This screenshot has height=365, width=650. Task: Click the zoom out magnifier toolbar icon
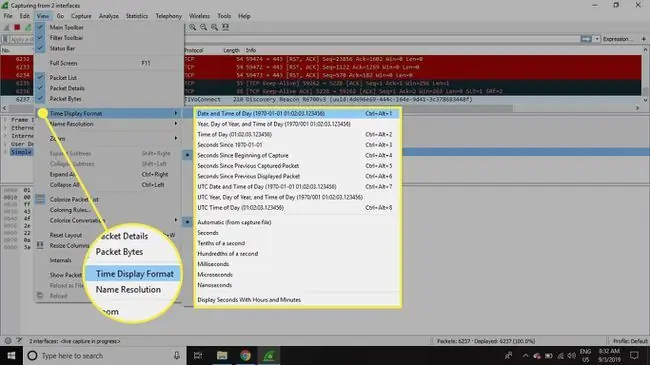pos(204,27)
